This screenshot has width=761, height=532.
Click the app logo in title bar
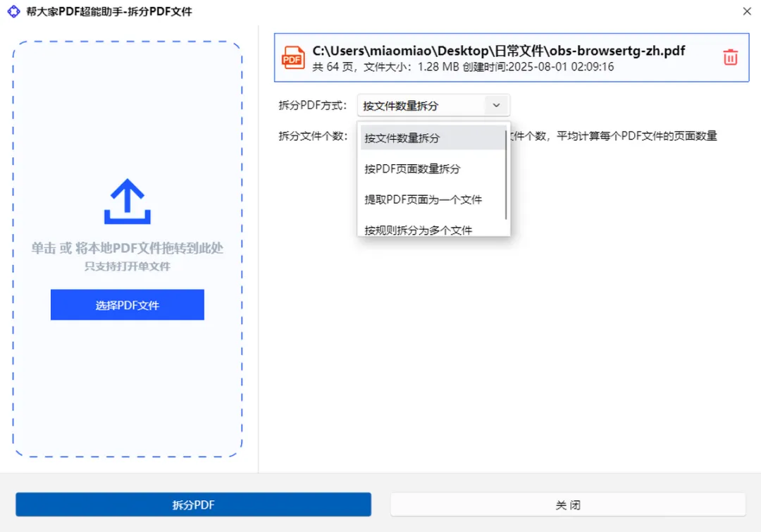[13, 11]
